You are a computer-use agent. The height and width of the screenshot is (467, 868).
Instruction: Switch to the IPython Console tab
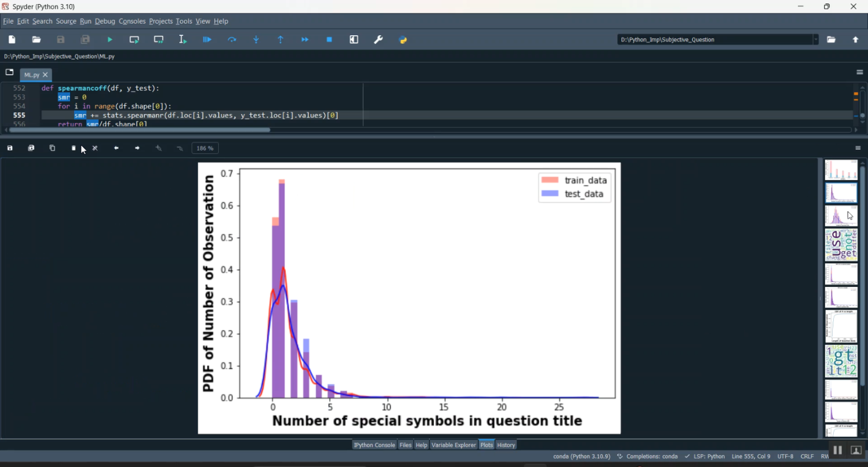click(x=374, y=445)
